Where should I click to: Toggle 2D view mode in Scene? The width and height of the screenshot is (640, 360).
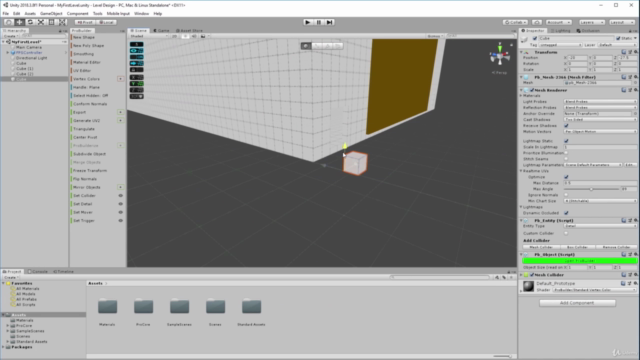175,36
